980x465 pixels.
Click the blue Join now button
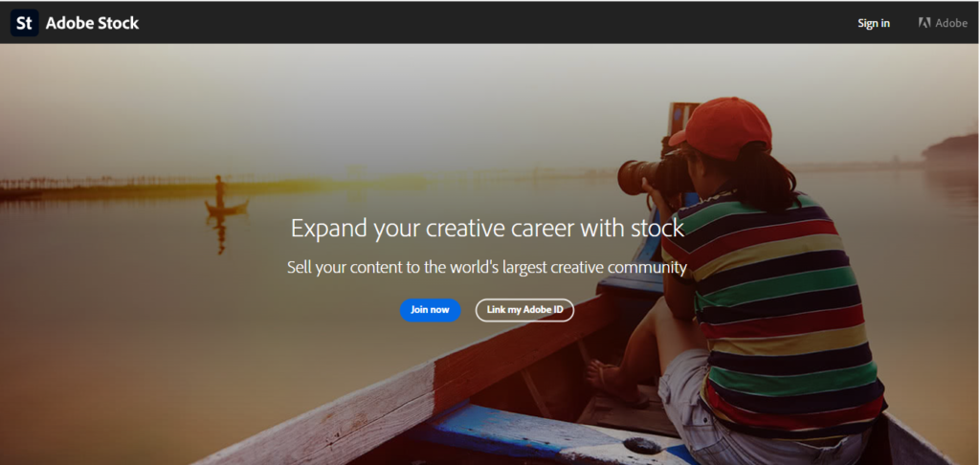430,310
